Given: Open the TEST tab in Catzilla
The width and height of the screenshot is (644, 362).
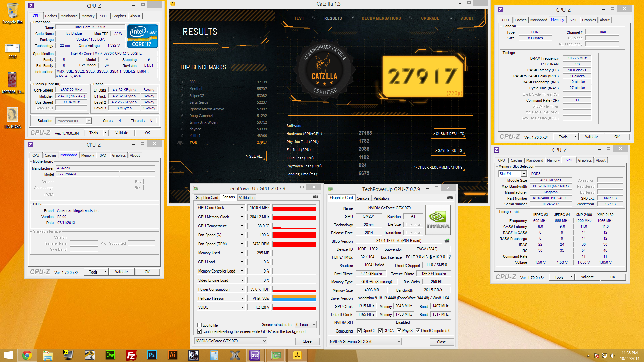Looking at the screenshot, I should coord(299,18).
